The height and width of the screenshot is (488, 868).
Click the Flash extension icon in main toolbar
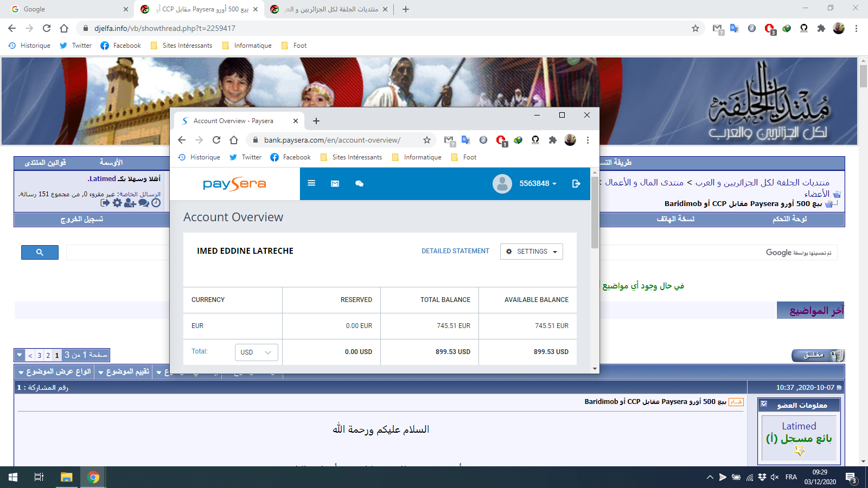coord(752,28)
